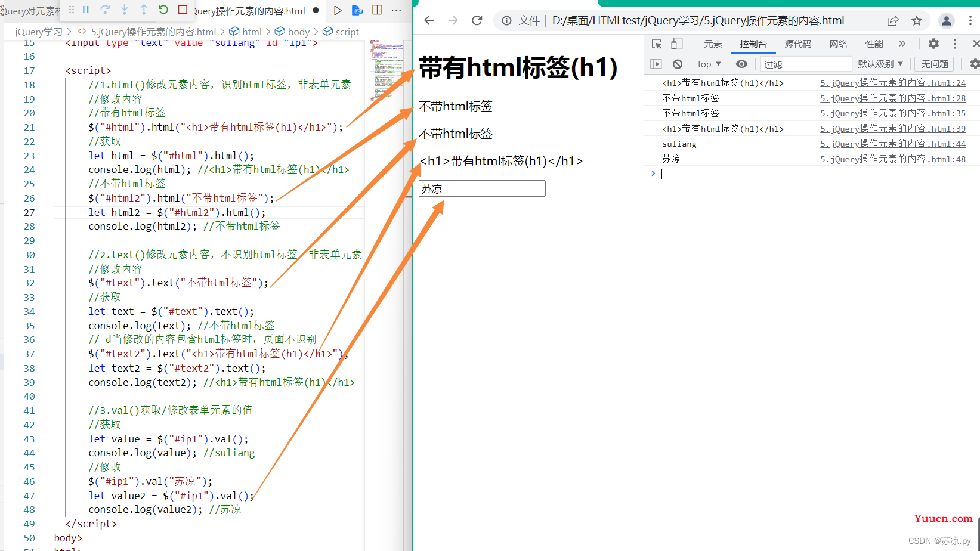Click the 过滤 console filter field

tap(806, 64)
